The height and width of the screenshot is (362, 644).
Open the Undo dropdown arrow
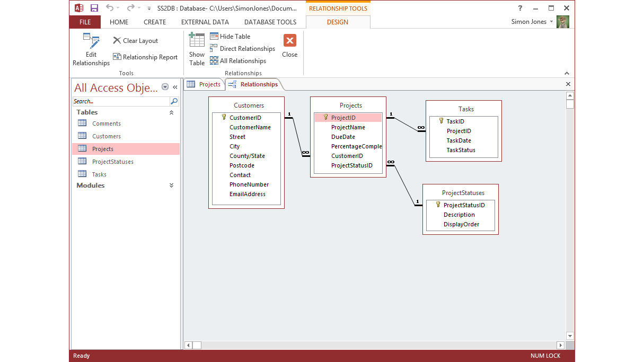(x=118, y=8)
